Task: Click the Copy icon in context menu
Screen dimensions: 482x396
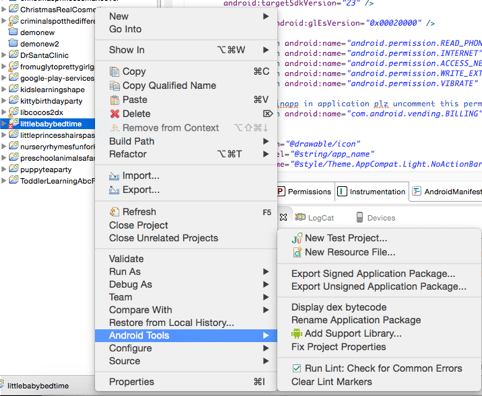Action: pos(114,72)
